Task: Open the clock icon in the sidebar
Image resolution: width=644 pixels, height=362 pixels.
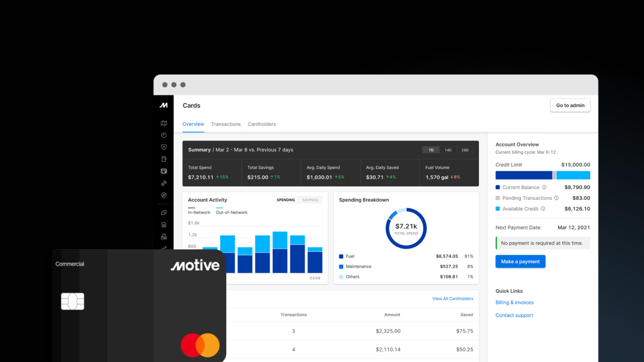Action: point(164,135)
